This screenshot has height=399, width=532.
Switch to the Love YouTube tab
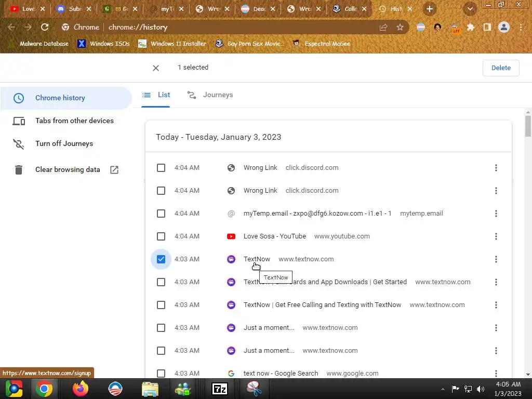click(x=28, y=9)
